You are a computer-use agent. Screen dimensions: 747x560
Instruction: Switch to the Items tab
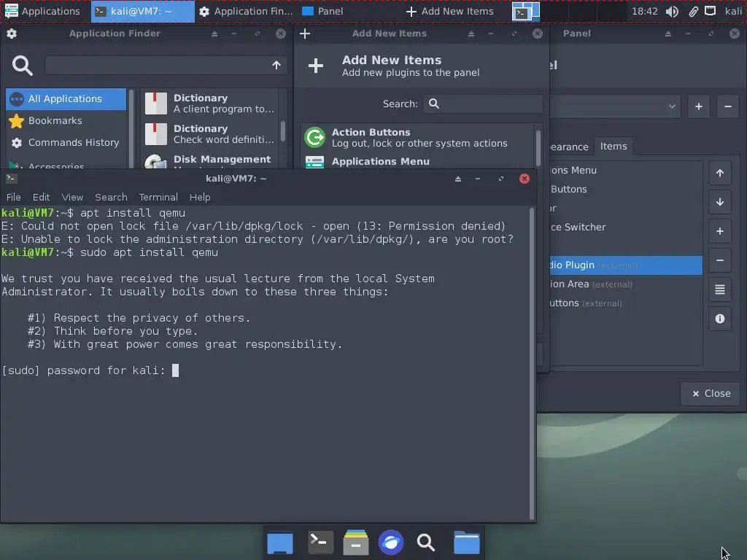pos(614,146)
